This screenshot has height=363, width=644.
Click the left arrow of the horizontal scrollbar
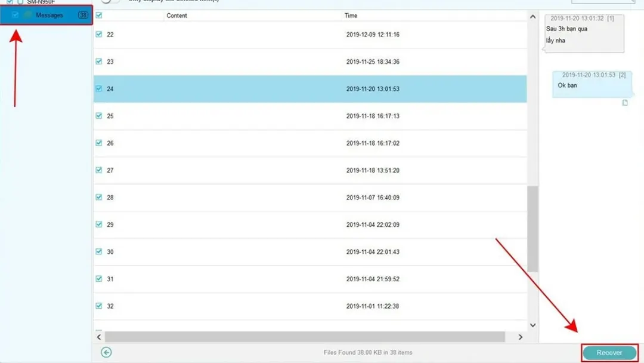click(x=98, y=337)
